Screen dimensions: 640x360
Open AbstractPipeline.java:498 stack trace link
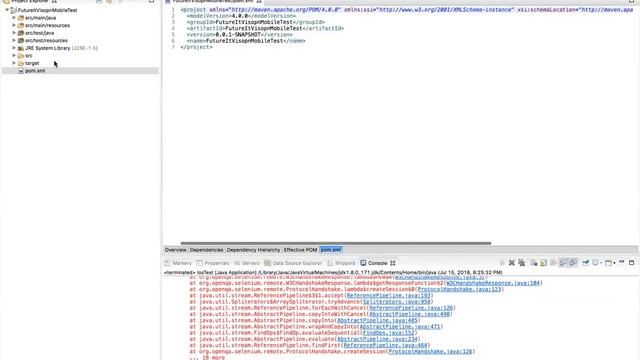click(409, 314)
